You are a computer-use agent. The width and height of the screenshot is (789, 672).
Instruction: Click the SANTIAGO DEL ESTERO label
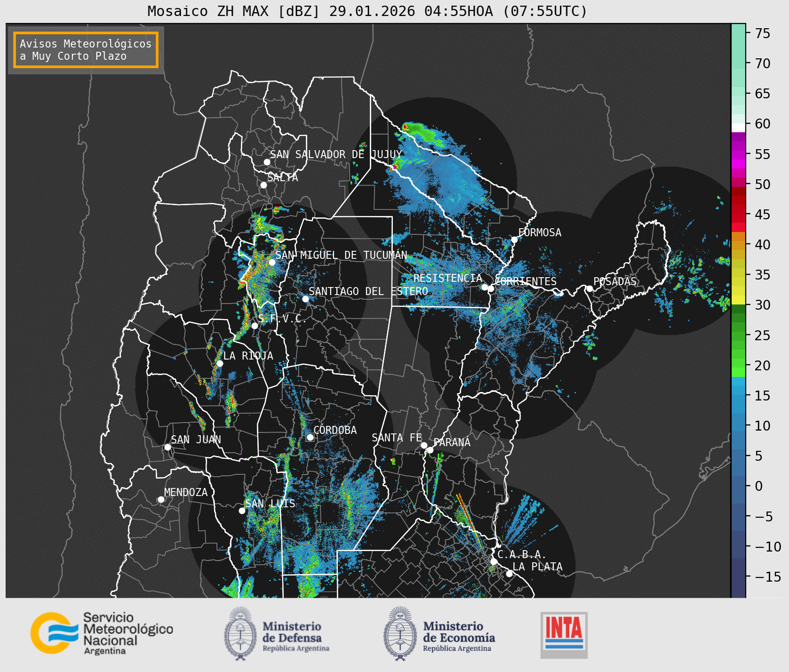[x=368, y=291]
